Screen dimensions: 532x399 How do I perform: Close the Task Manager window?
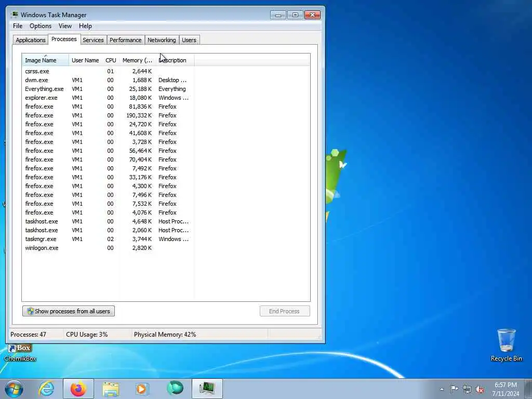(x=312, y=15)
